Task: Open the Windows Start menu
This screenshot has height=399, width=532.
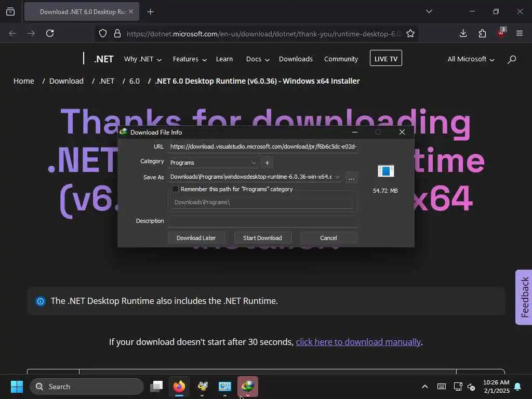Action: [x=17, y=387]
